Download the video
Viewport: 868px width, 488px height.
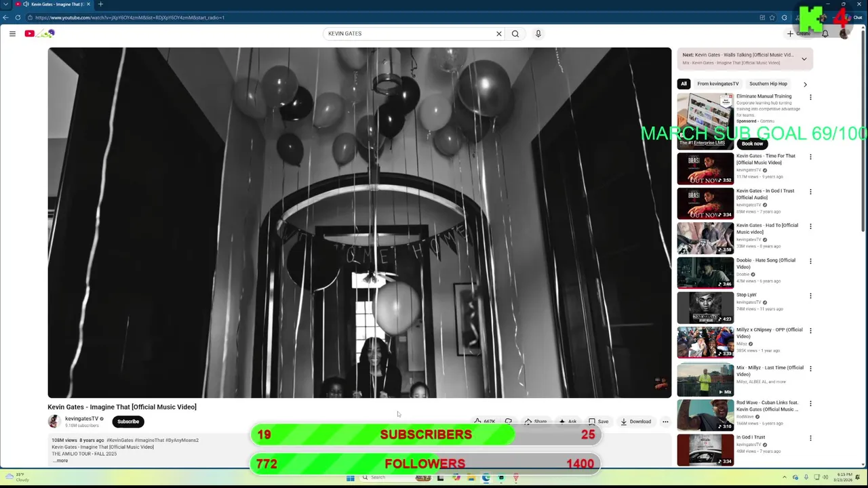(635, 422)
